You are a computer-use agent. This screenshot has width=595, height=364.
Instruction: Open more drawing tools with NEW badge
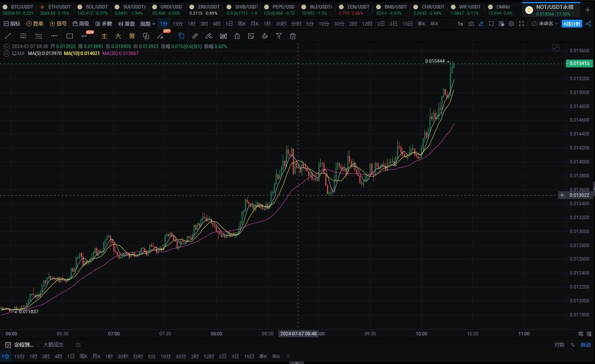pyautogui.click(x=84, y=36)
